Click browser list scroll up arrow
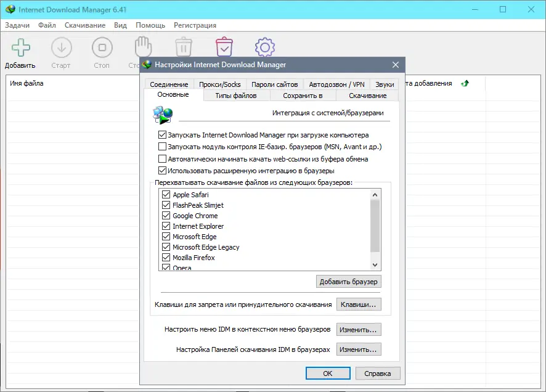546x392 pixels. coord(375,195)
